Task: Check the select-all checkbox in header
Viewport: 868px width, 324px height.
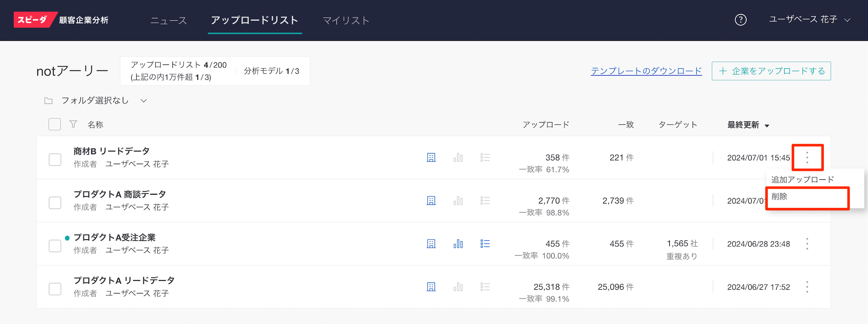Action: (x=55, y=124)
